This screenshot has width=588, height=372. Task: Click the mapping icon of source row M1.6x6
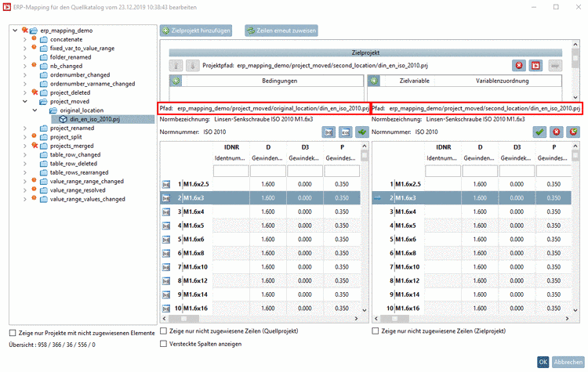click(166, 240)
